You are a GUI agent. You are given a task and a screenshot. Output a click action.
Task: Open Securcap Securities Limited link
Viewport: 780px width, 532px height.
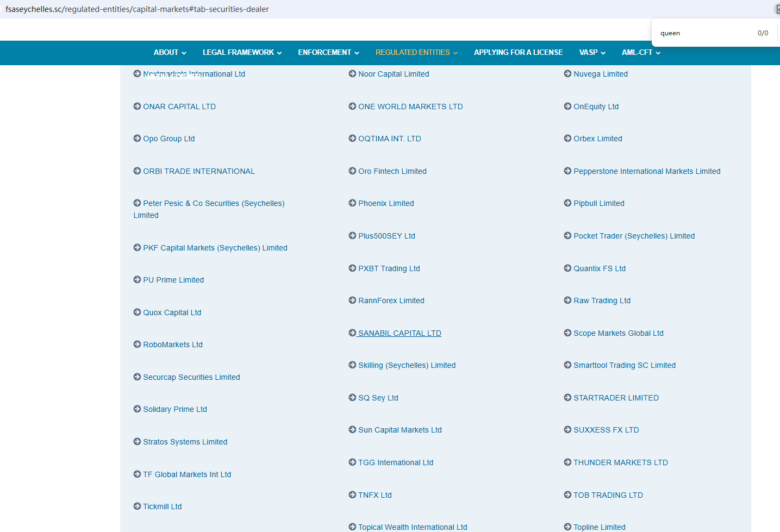click(191, 377)
